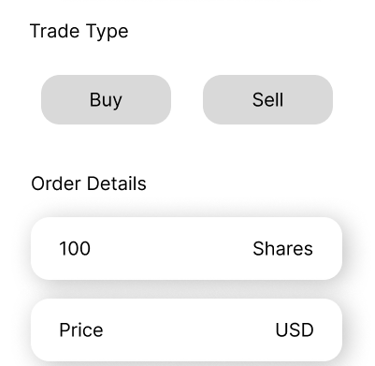Switch the trade type to Sell
Viewport: 375px width, 366px height.
pos(268,100)
